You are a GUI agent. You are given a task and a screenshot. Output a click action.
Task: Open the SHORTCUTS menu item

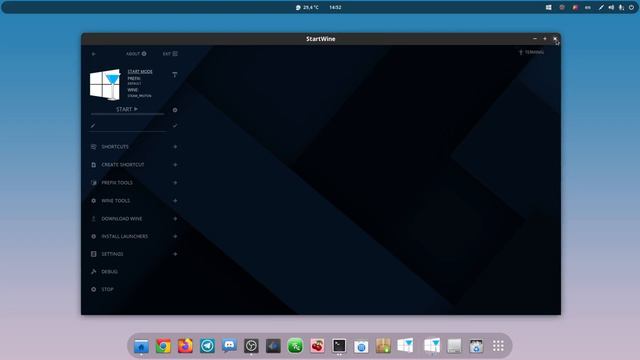click(115, 147)
